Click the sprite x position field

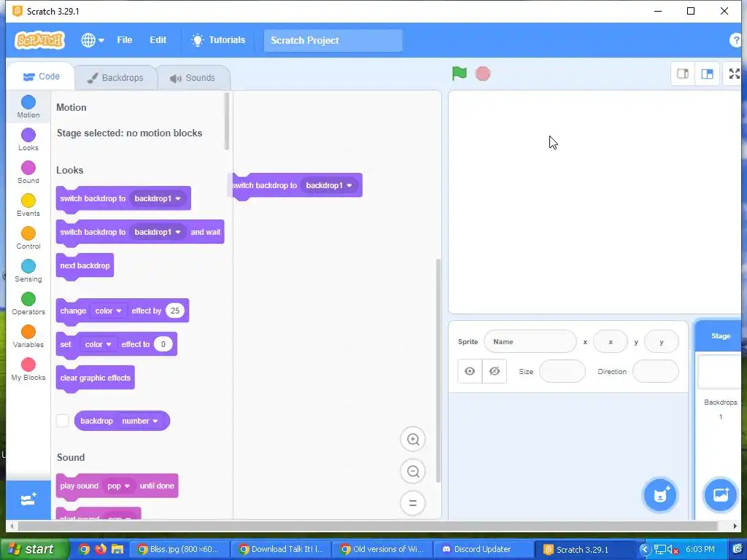pyautogui.click(x=611, y=342)
